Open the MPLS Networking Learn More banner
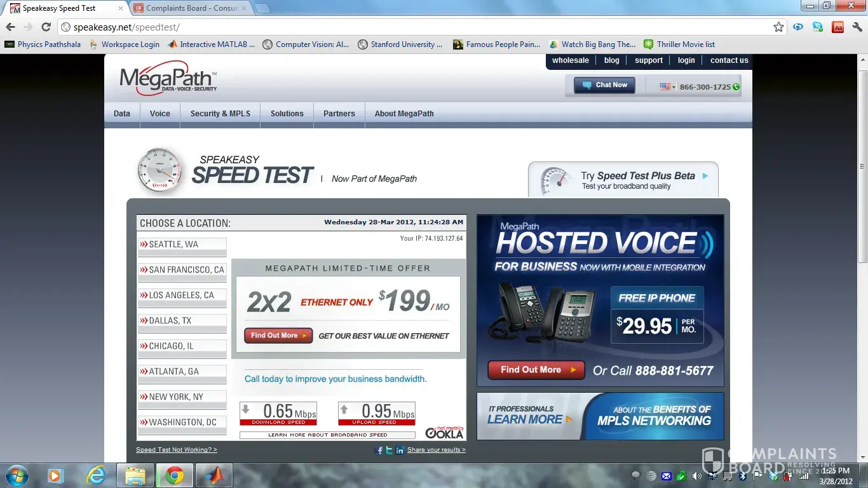This screenshot has height=488, width=868. (600, 416)
